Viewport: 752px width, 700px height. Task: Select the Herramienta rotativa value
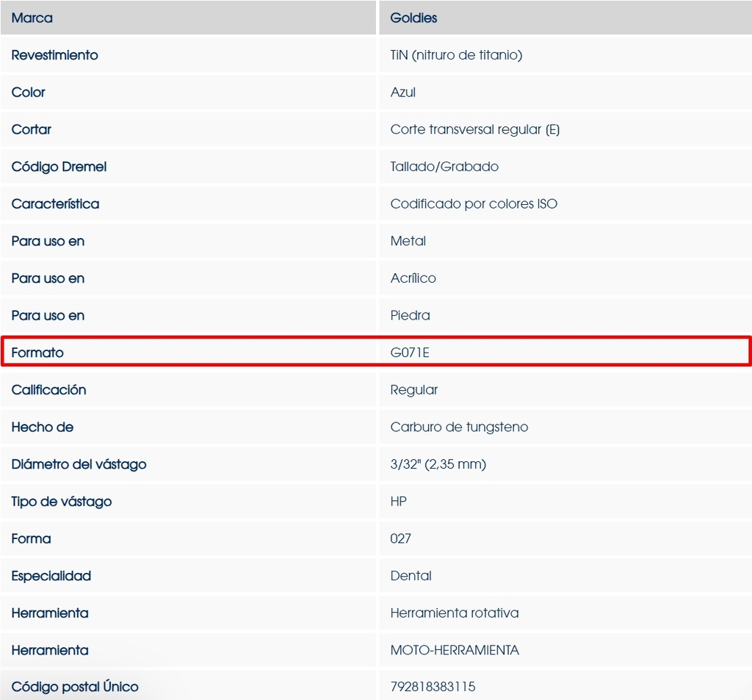(x=455, y=613)
